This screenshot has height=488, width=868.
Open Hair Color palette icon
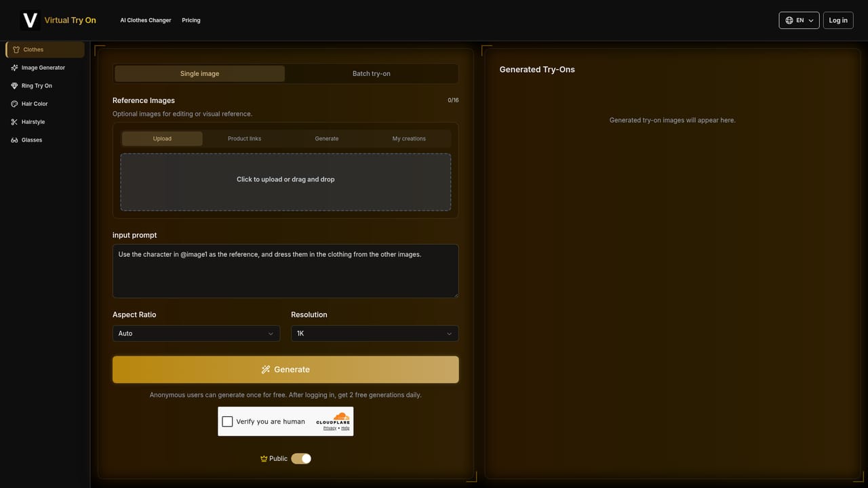15,104
